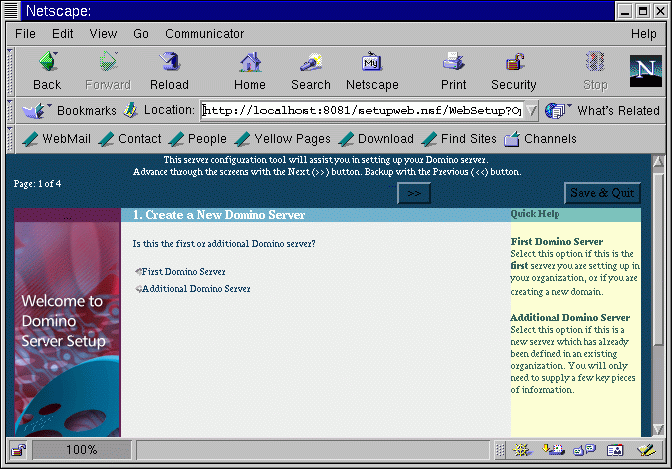Open Composer from component bar
672x469 pixels.
[646, 450]
